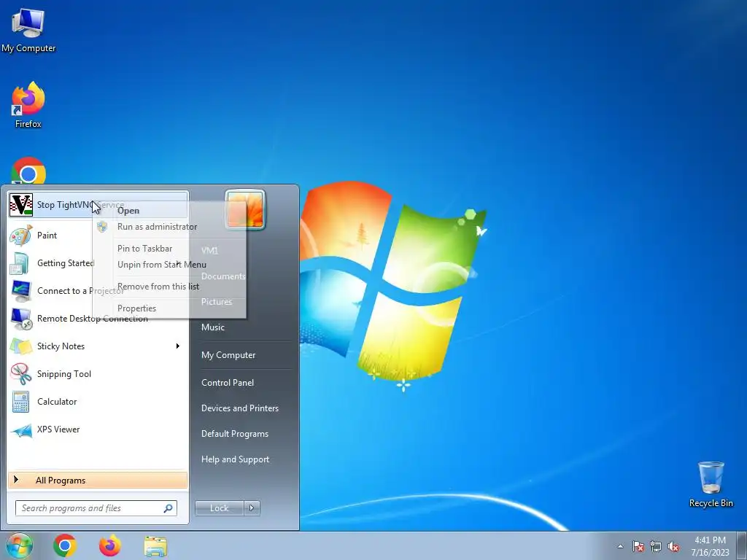The height and width of the screenshot is (560, 747).
Task: Click the Lock button
Action: coord(219,508)
